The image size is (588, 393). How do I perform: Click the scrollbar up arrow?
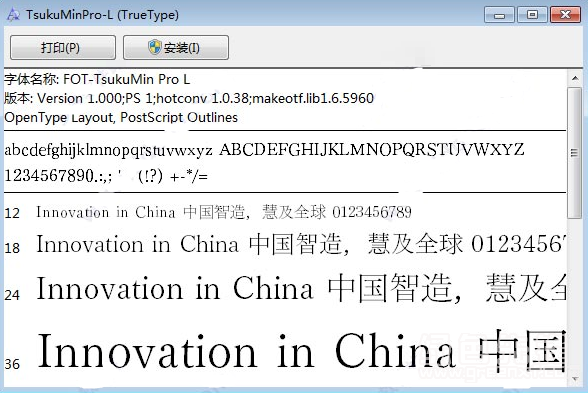[575, 78]
